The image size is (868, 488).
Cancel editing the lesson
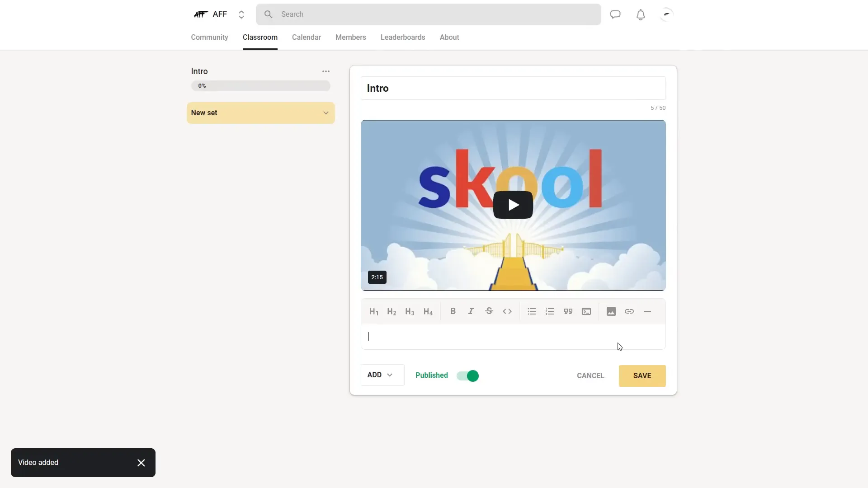point(590,376)
